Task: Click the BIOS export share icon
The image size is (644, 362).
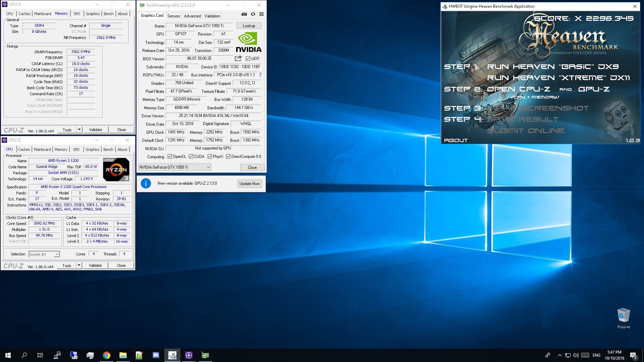Action: (238, 58)
